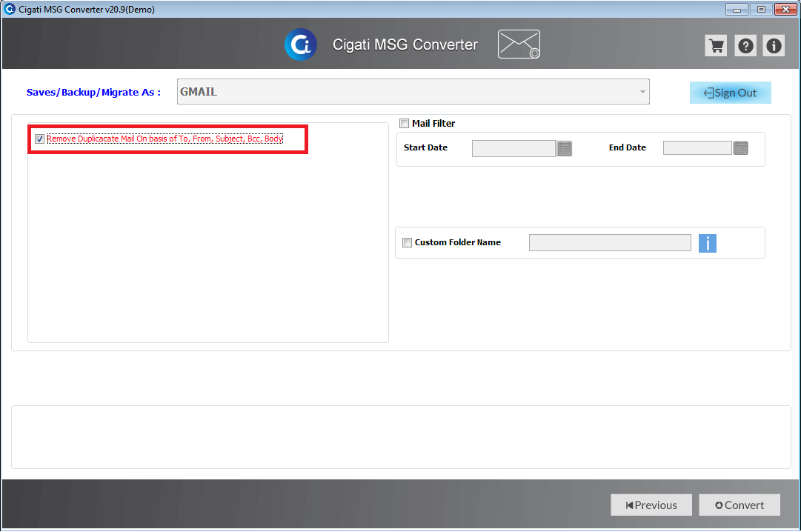Image resolution: width=801 pixels, height=532 pixels.
Task: Expand the Saves/Backup/Migrate As dropdown
Action: pyautogui.click(x=413, y=91)
